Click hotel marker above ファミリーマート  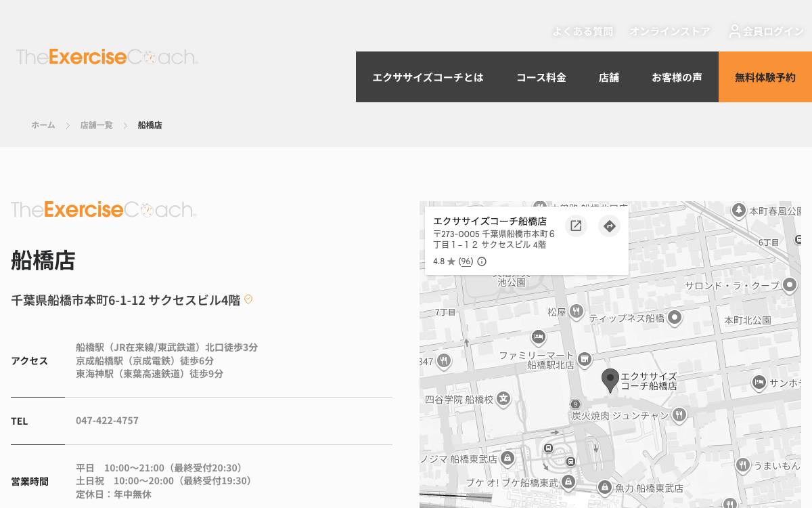[538, 337]
